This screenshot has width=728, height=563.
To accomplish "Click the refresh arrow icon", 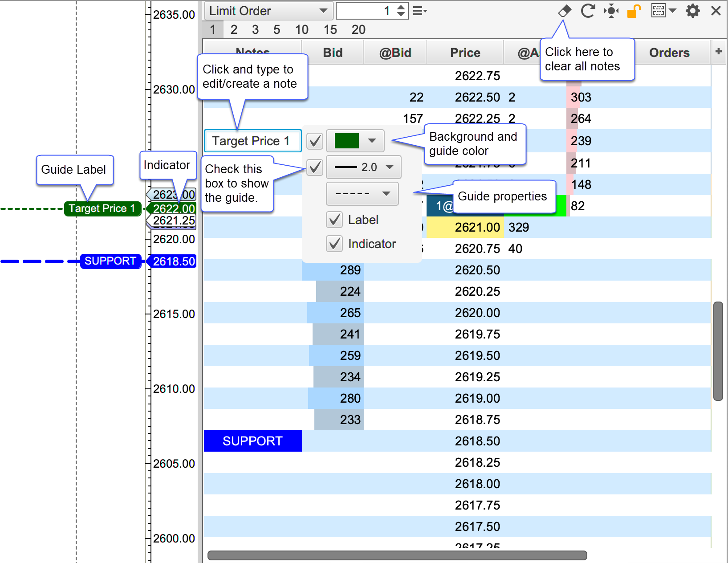I will (588, 11).
